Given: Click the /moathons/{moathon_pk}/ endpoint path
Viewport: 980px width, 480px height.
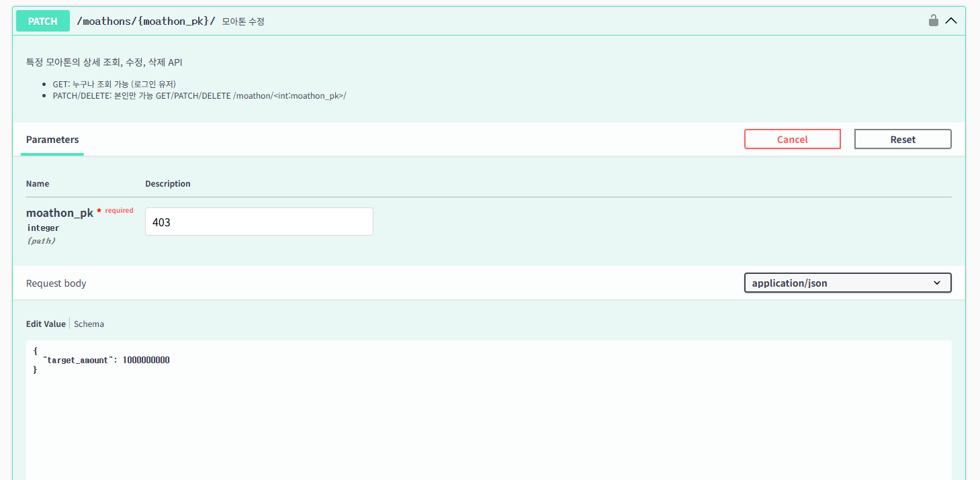Looking at the screenshot, I should coord(146,21).
